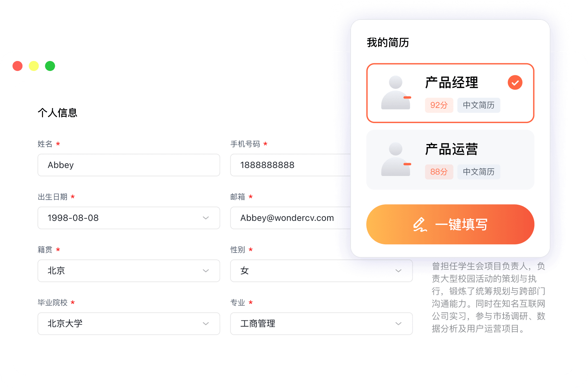The image size is (588, 388).
Task: Click the 姓名 input field with Abbey
Action: click(x=129, y=165)
